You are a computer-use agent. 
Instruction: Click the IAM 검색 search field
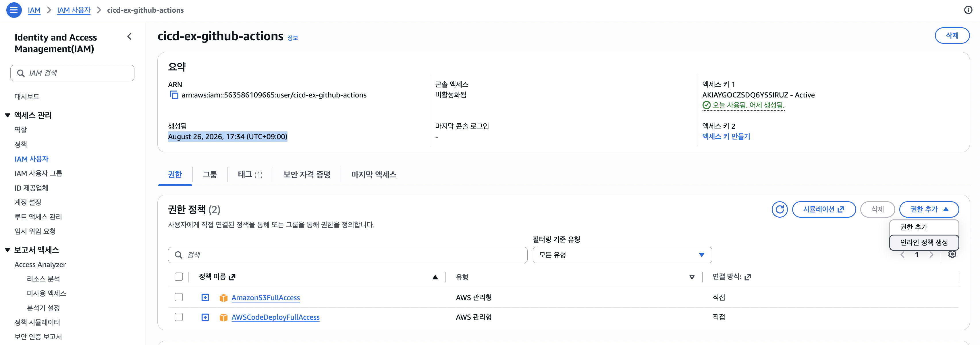coord(72,73)
